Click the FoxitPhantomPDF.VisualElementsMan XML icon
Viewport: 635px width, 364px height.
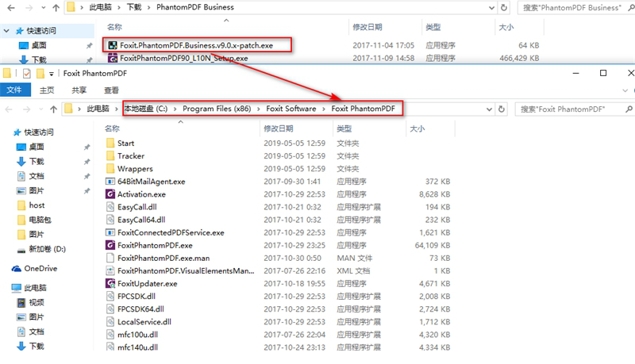tap(110, 270)
